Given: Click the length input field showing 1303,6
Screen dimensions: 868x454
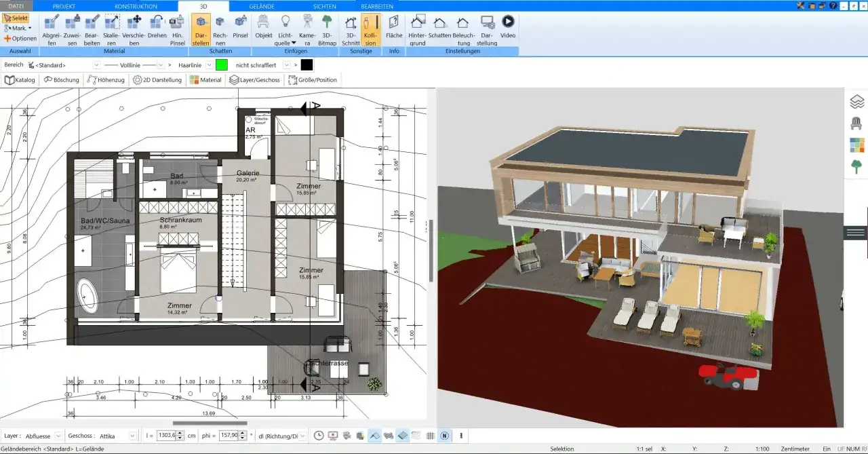Looking at the screenshot, I should point(166,436).
